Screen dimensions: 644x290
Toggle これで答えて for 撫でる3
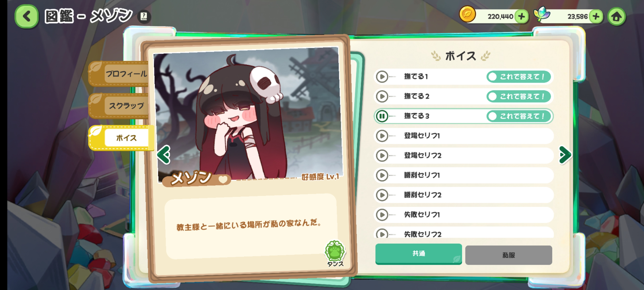(x=518, y=116)
